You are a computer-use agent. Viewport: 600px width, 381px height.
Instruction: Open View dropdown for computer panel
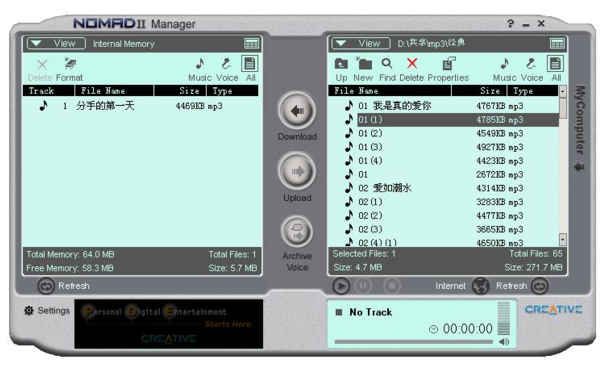tap(361, 43)
